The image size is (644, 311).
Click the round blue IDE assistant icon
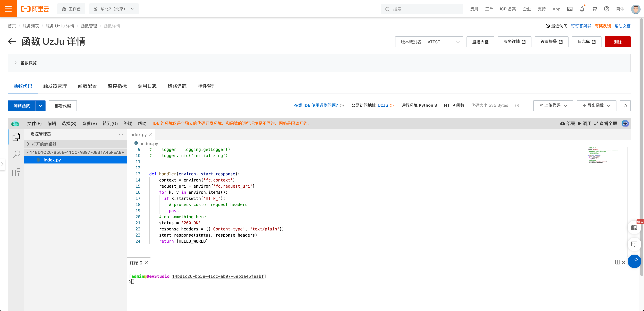click(x=625, y=124)
